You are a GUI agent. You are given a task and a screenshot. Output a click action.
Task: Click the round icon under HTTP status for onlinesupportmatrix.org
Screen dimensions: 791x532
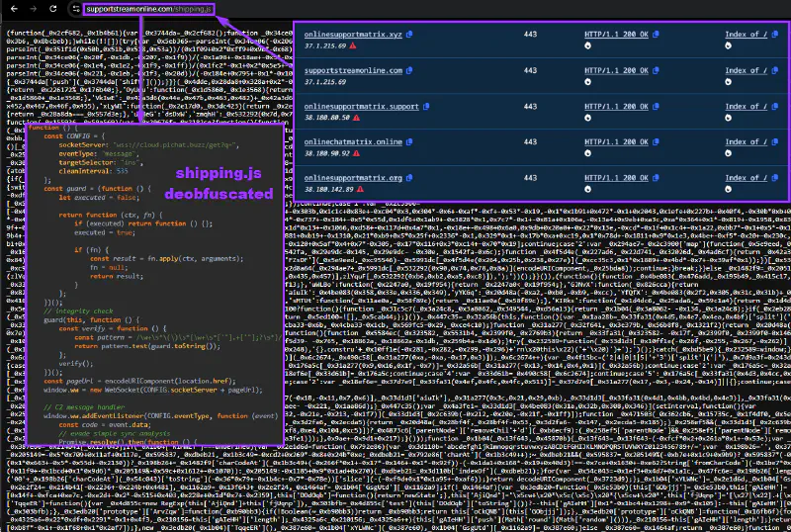(x=587, y=189)
